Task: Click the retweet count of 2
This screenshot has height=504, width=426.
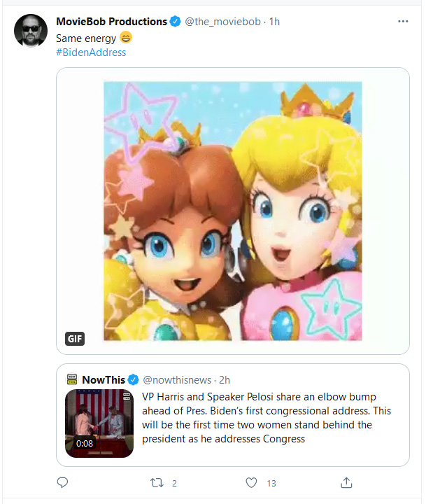Action: [174, 483]
